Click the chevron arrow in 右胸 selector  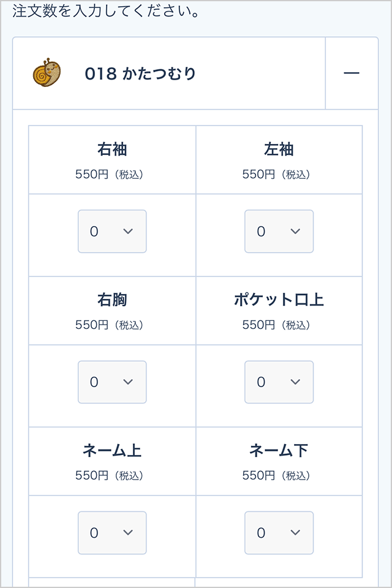tap(128, 382)
